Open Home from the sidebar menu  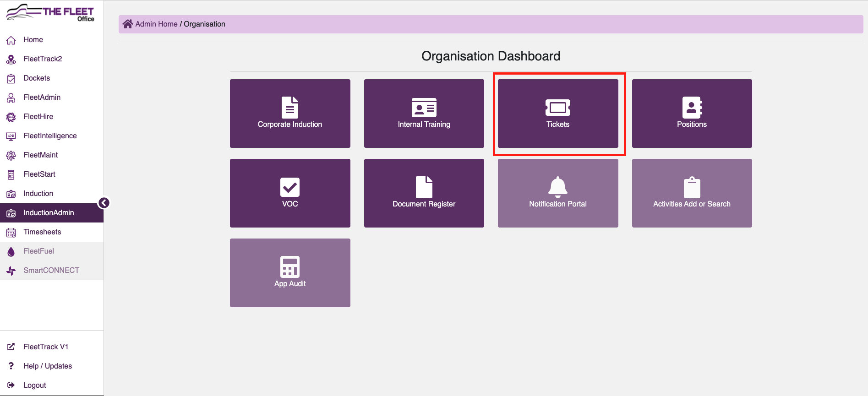click(52, 40)
